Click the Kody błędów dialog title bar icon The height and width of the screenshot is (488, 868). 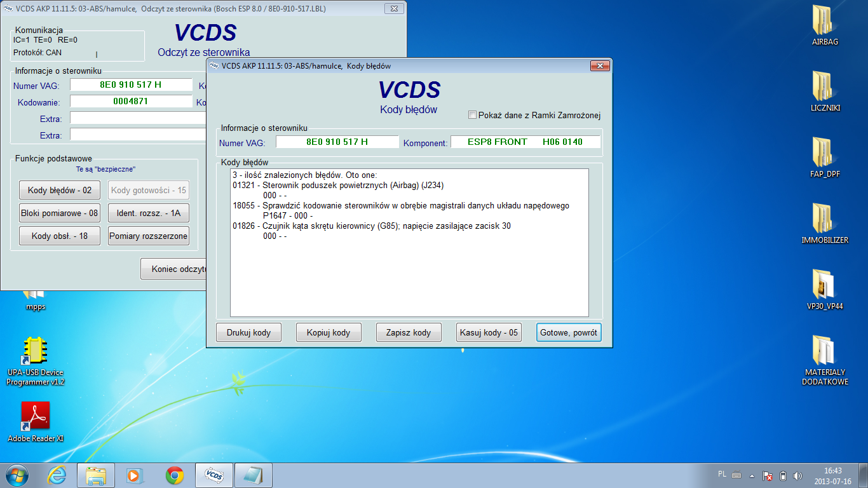[214, 66]
